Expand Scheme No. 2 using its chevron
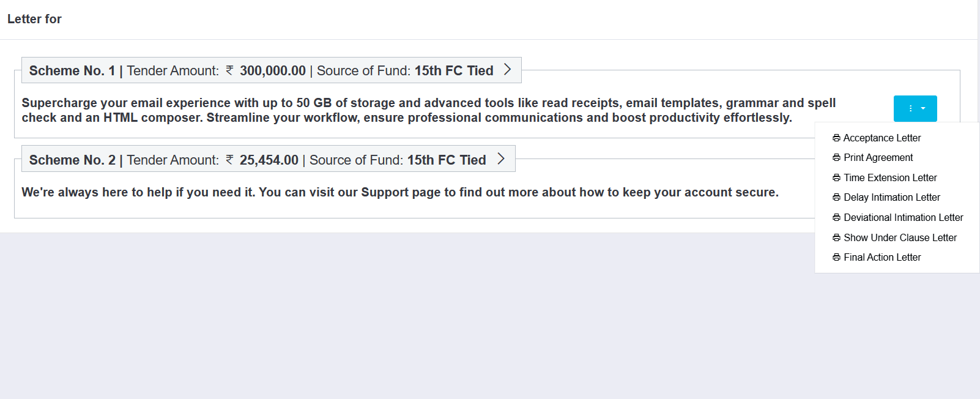The image size is (980, 399). (x=501, y=159)
